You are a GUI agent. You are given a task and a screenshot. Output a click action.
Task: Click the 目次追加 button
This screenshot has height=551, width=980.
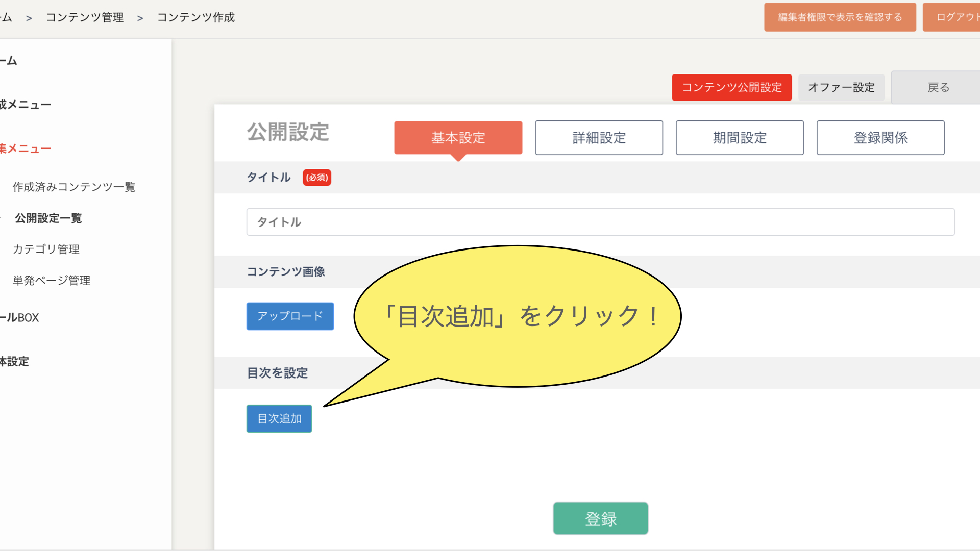[x=279, y=418]
